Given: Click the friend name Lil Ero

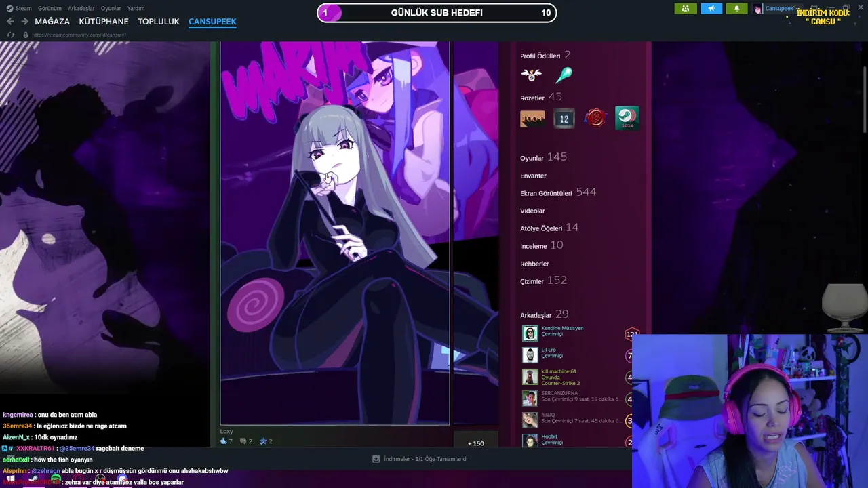Looking at the screenshot, I should point(549,350).
